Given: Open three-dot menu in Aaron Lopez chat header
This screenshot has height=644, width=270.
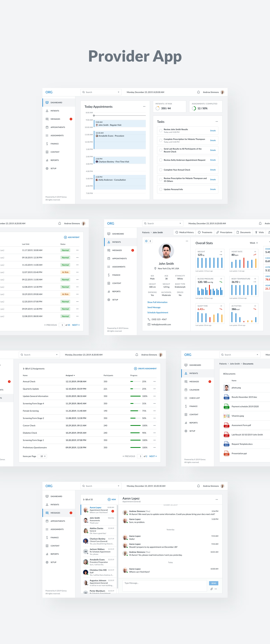Looking at the screenshot, I should click(217, 500).
